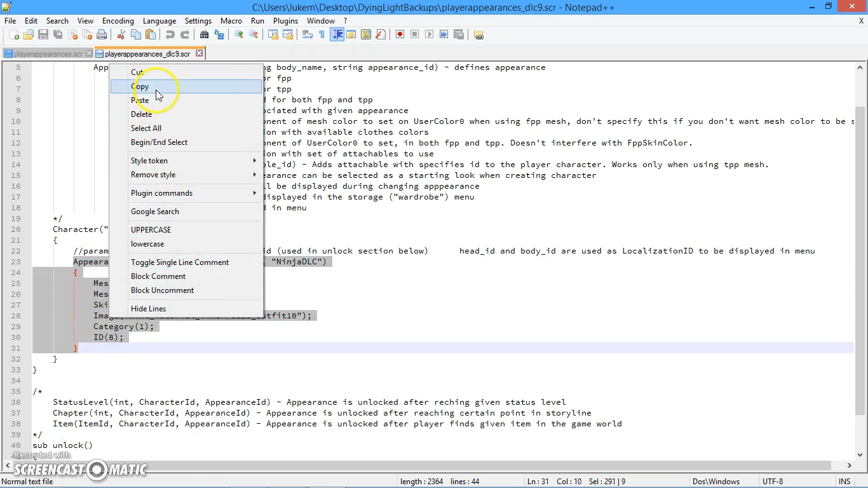868x488 pixels.
Task: Click the Dos\Windows line ending indicator
Action: [x=716, y=482]
